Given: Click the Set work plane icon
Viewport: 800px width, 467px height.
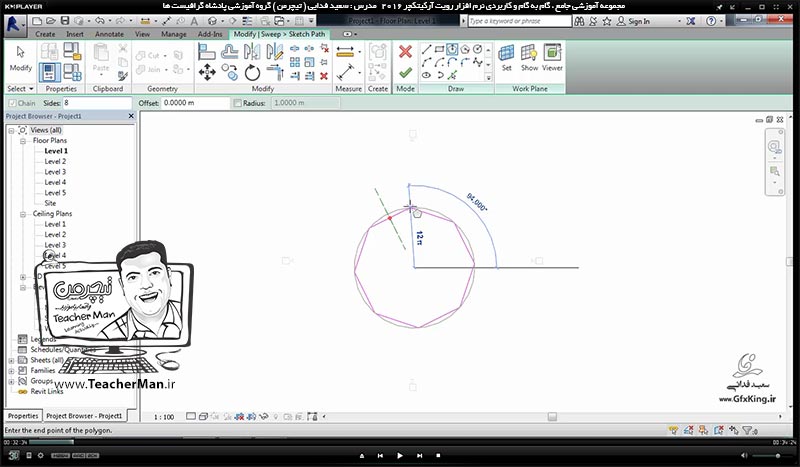Looking at the screenshot, I should [506, 53].
